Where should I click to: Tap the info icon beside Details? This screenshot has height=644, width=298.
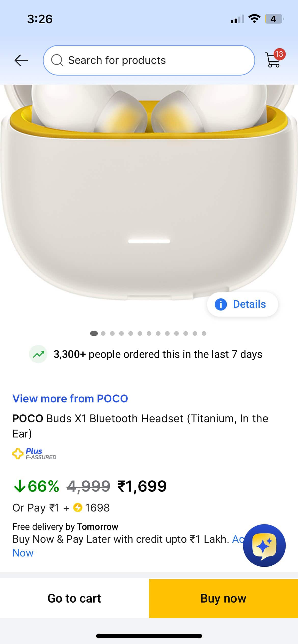point(221,304)
